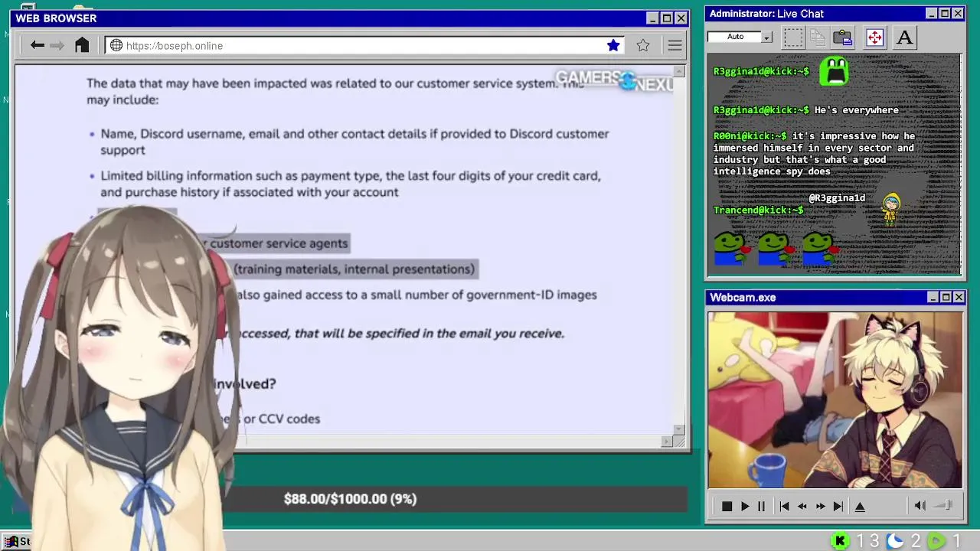This screenshot has width=980, height=551.
Task: Click the @R3ggina1d mention in chat
Action: coord(837,198)
